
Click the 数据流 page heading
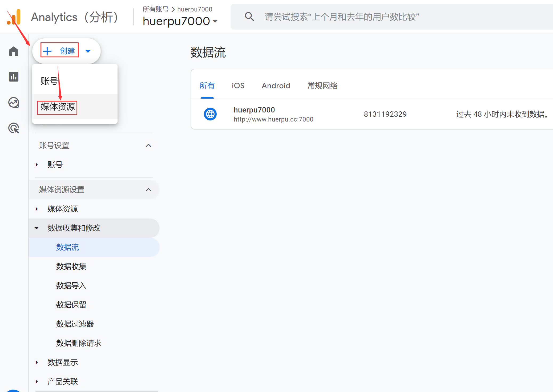[x=208, y=52]
